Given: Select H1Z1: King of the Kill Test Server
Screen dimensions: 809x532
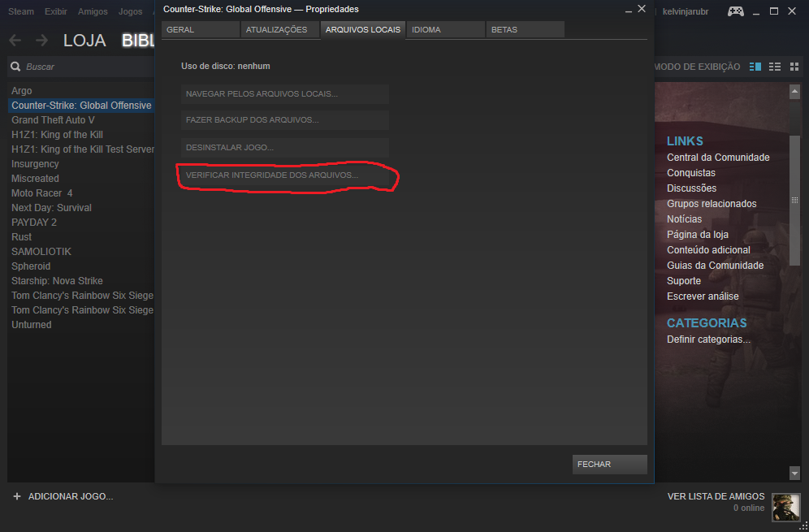Looking at the screenshot, I should [x=83, y=149].
